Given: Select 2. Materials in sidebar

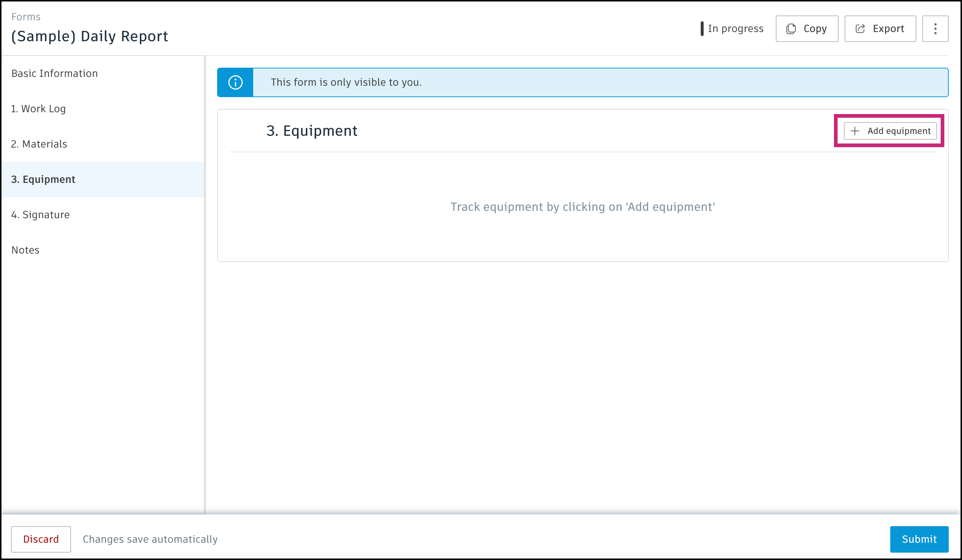Looking at the screenshot, I should pyautogui.click(x=39, y=144).
